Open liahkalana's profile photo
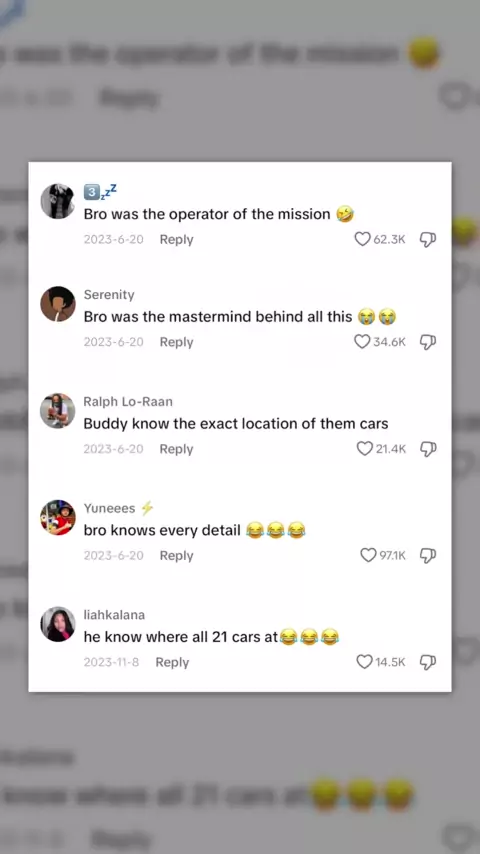This screenshot has width=480, height=854. tap(58, 624)
